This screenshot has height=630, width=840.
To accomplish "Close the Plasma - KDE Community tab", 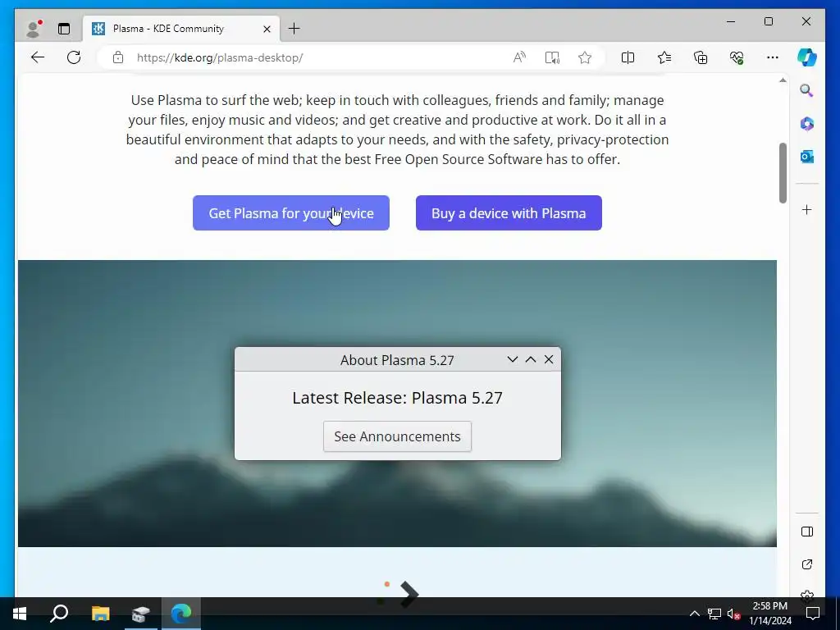I will [x=267, y=29].
